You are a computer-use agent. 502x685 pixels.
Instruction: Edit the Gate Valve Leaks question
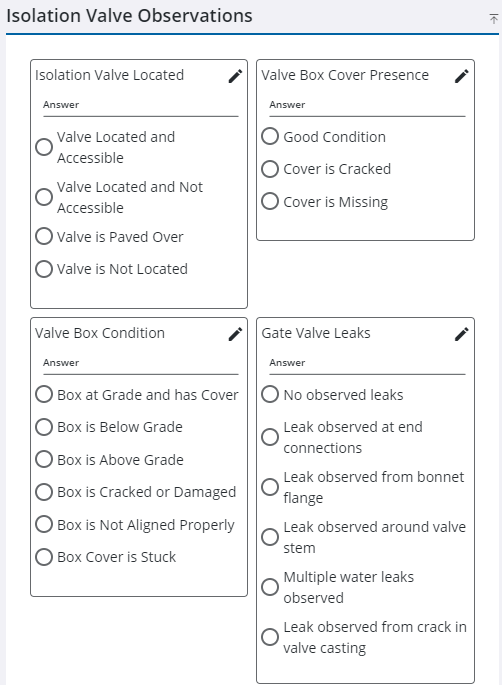(x=461, y=334)
